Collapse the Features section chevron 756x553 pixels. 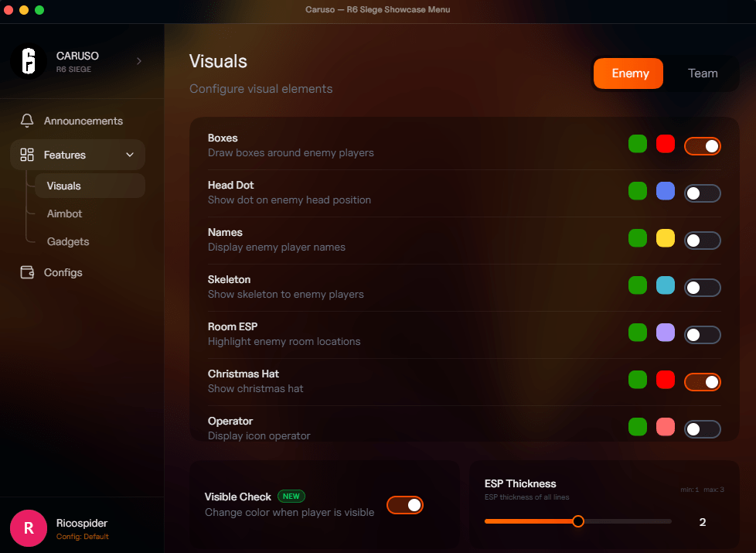pyautogui.click(x=130, y=155)
